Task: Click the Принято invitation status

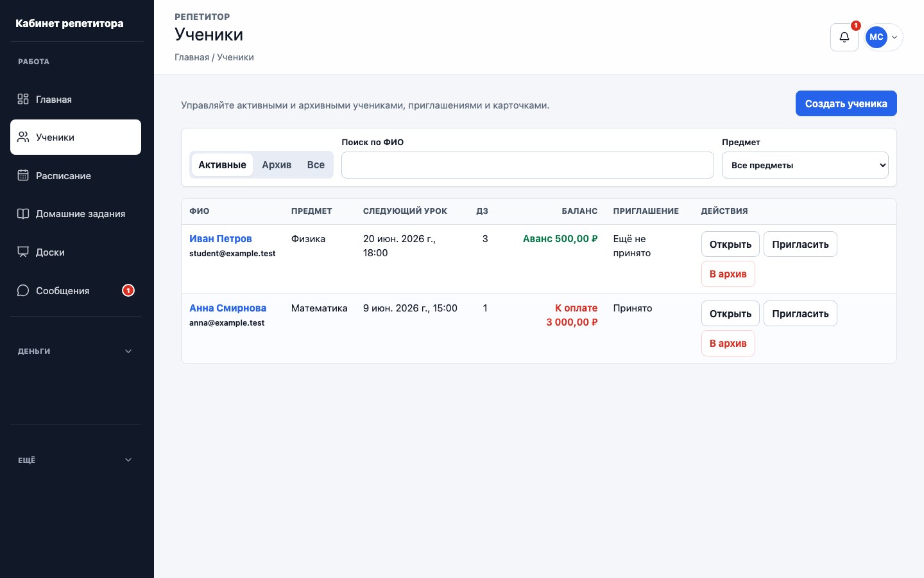Action: 632,308
